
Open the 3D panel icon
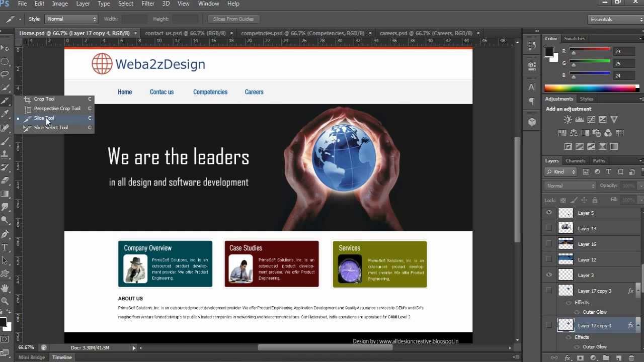(x=532, y=122)
